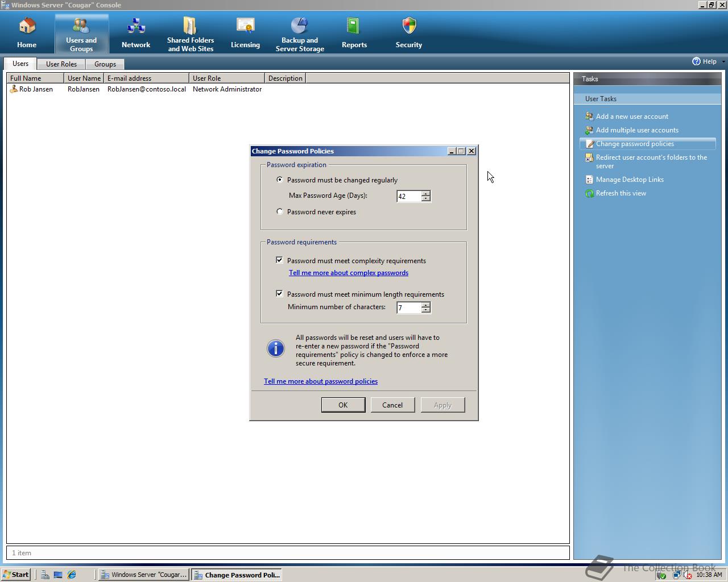Open the Licensing section
The image size is (728, 582).
coord(245,33)
